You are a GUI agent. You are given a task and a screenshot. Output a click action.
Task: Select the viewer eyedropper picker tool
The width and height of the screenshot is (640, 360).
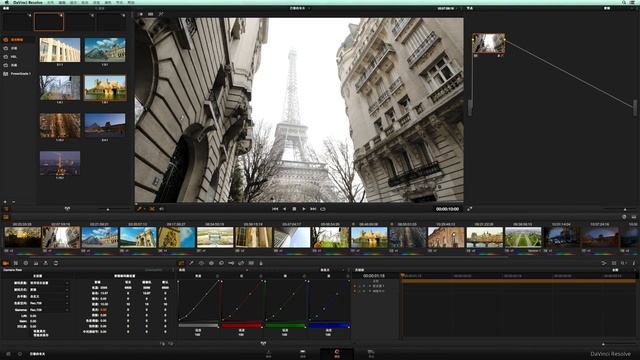point(140,209)
